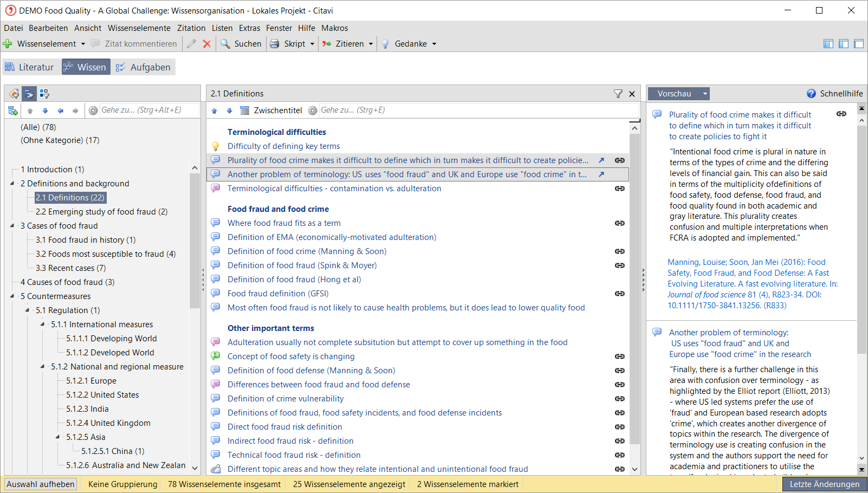868x493 pixels.
Task: Switch to the Wissen tab
Action: (x=86, y=67)
